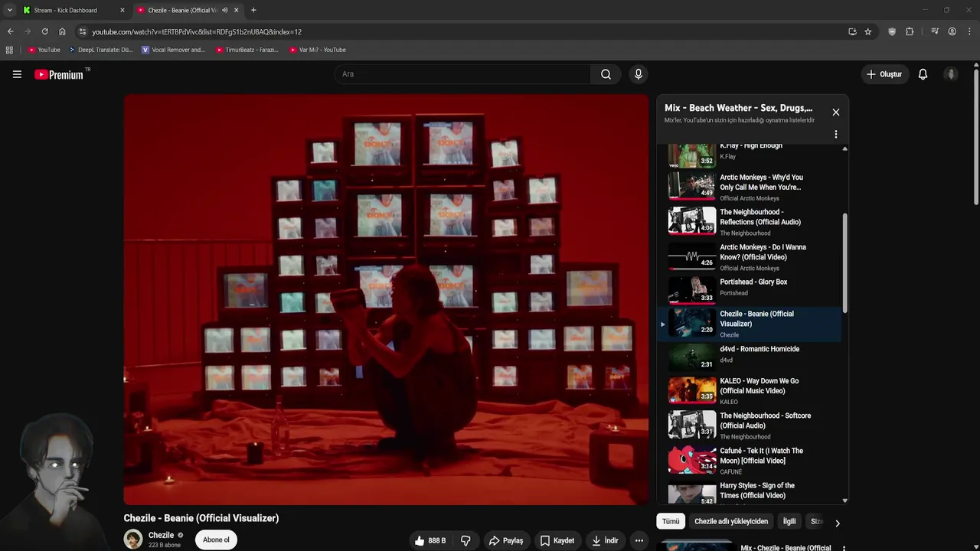Image resolution: width=980 pixels, height=551 pixels.
Task: Download the video with İndir
Action: coord(605,540)
